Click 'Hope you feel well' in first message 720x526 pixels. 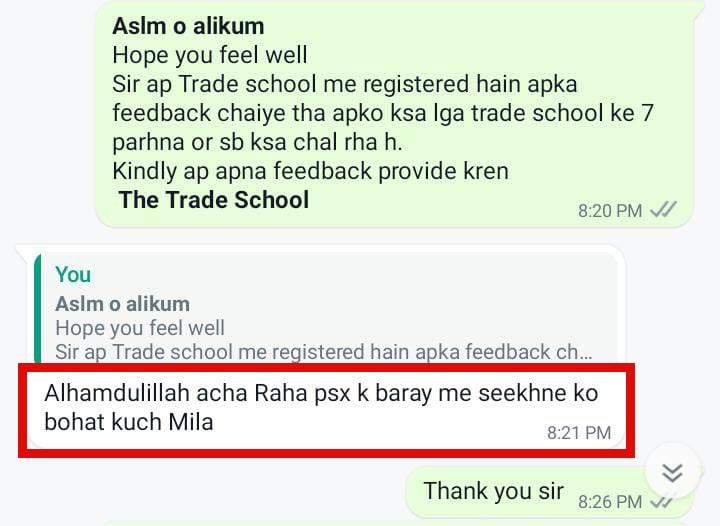[210, 55]
